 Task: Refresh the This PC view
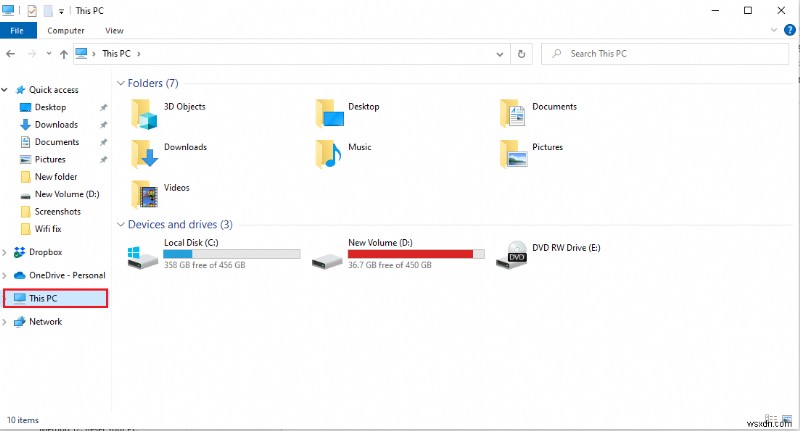pos(521,54)
